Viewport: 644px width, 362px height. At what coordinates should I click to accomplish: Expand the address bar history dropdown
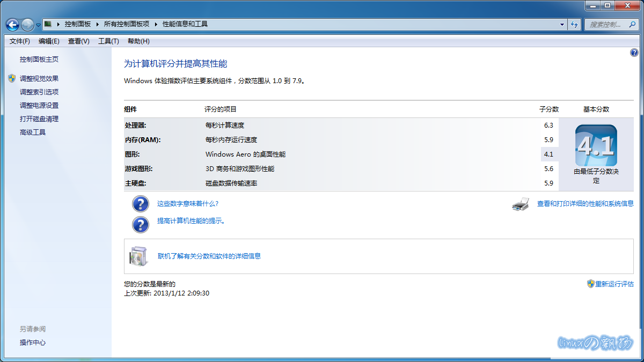point(562,24)
